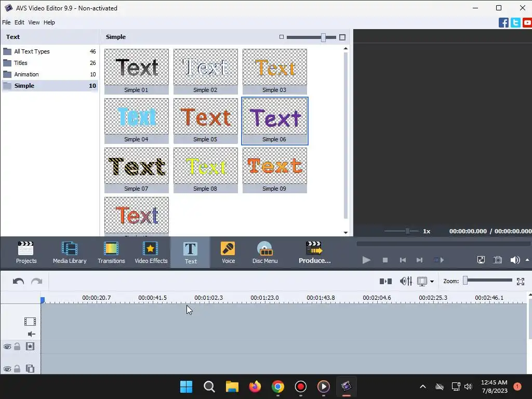Click the split clip icon on timeline toolbar
Screen dimensions: 532x399
pos(385,281)
